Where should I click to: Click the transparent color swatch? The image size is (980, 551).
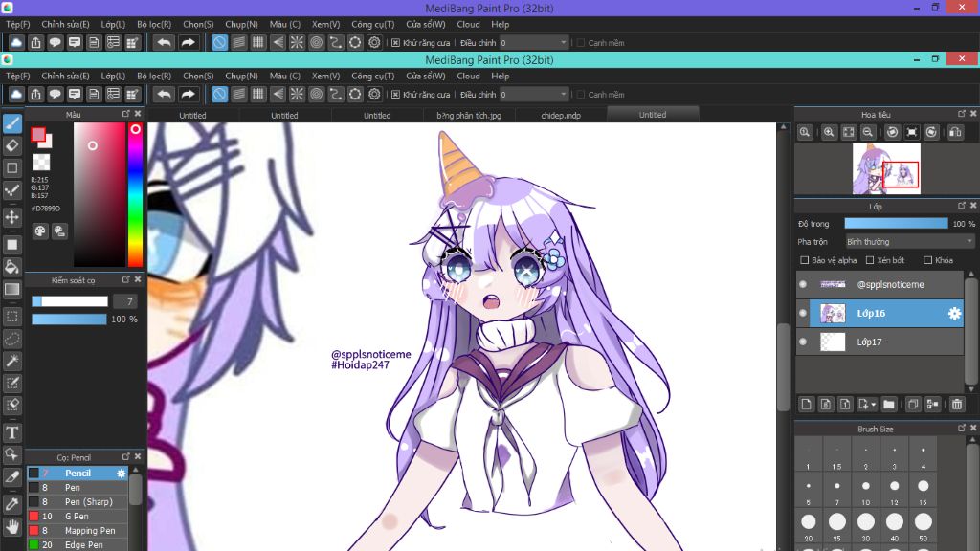[x=41, y=163]
